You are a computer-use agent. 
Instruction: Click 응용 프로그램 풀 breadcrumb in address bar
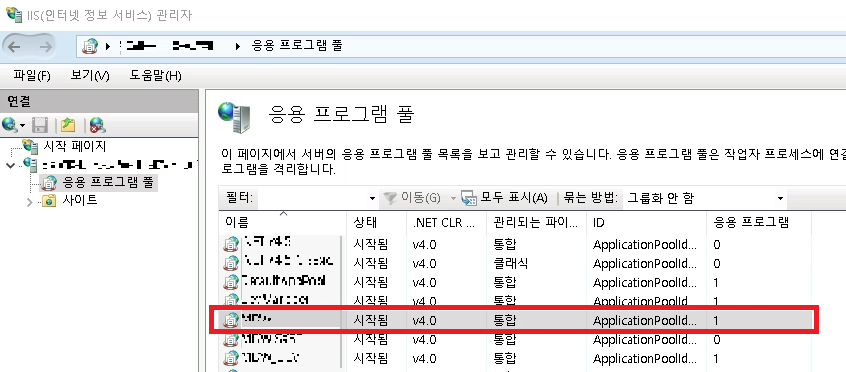pyautogui.click(x=297, y=46)
